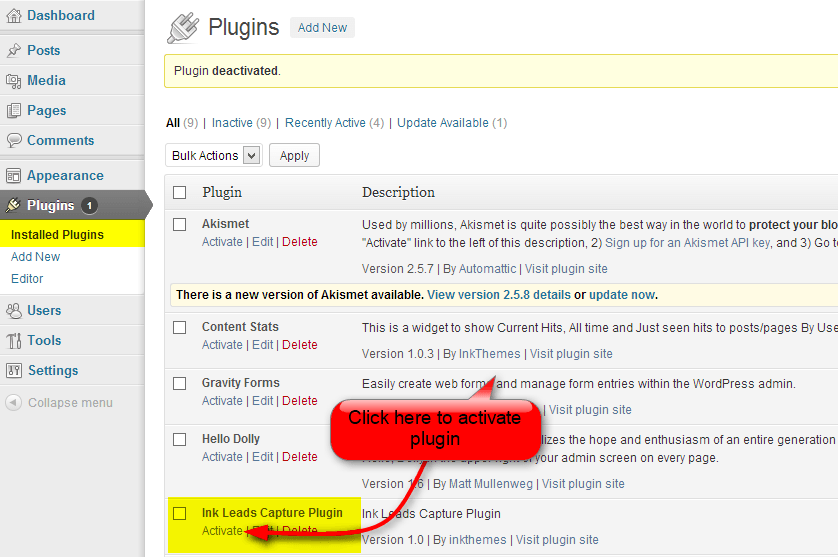This screenshot has height=557, width=838.
Task: Click the Media camera icon
Action: point(14,81)
